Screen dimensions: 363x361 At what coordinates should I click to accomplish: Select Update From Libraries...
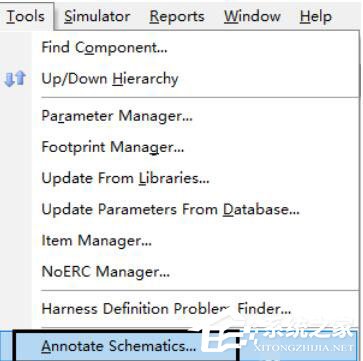[x=125, y=178]
